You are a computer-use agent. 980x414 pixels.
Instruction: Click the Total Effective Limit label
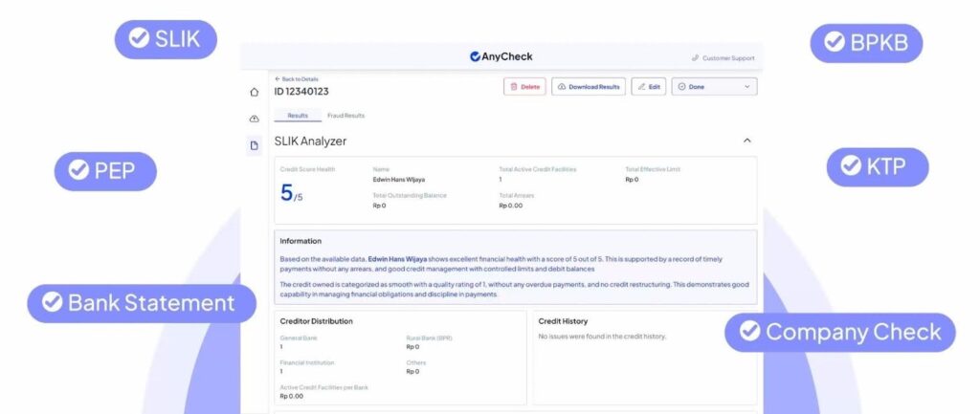point(653,169)
